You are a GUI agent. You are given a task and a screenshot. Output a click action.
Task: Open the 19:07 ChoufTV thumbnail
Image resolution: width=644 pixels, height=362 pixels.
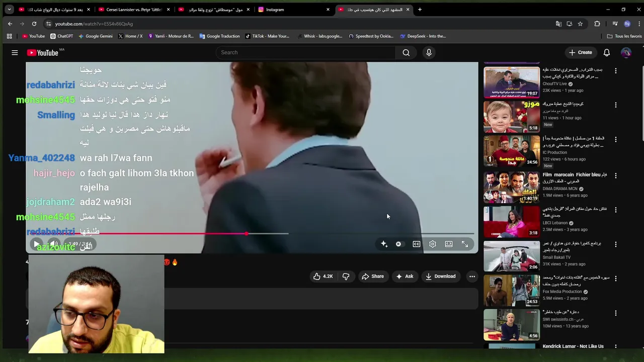(x=512, y=82)
